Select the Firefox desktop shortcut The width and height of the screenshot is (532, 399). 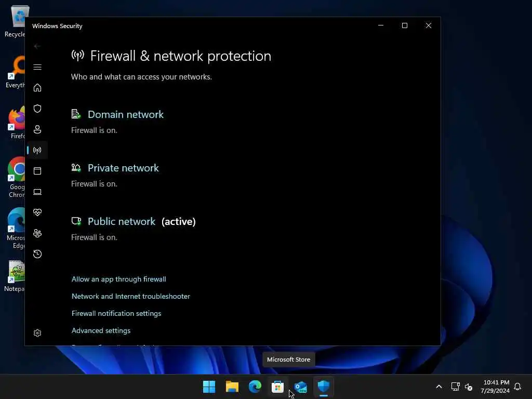(16, 123)
